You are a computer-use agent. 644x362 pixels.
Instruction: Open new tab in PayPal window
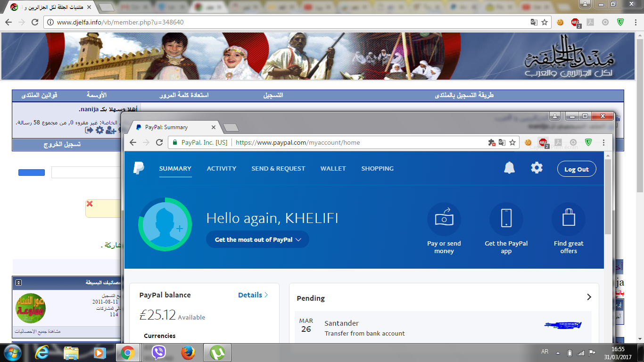coord(231,128)
